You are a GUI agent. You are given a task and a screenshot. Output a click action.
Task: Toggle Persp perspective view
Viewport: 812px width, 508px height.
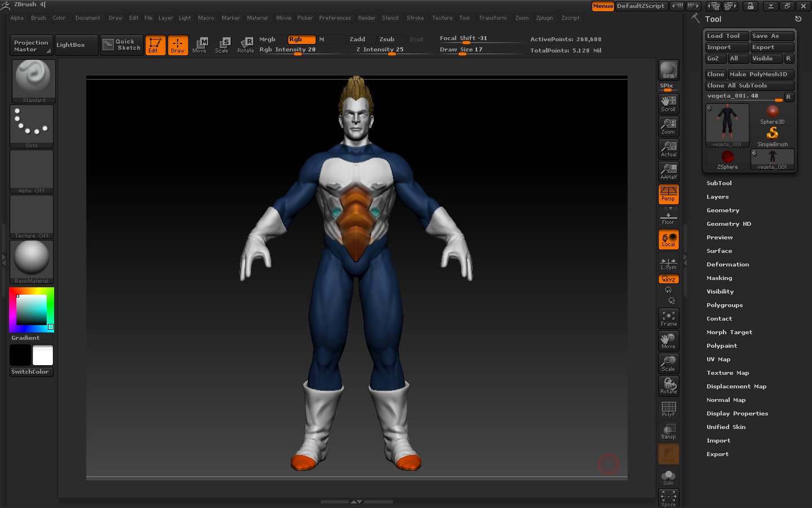pos(668,194)
